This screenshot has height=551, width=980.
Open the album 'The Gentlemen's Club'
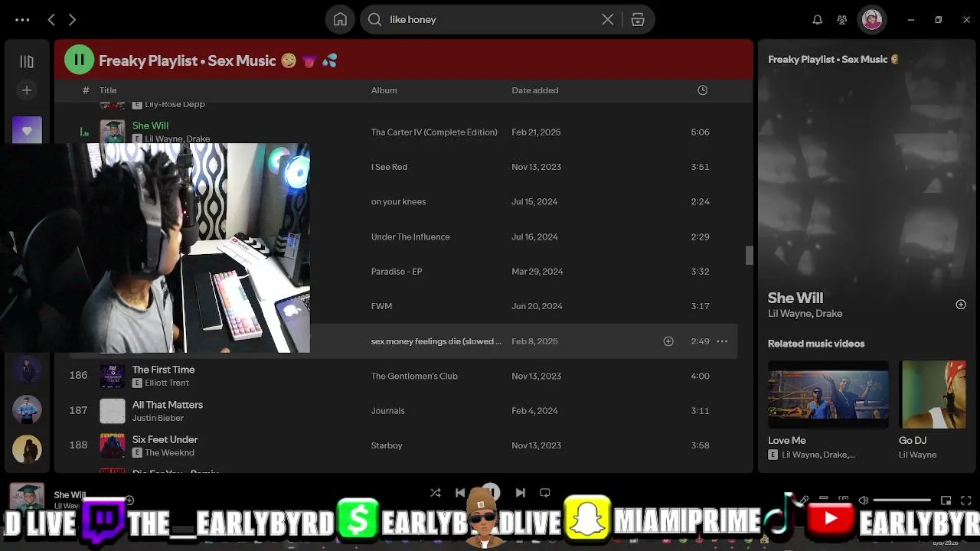click(x=414, y=377)
